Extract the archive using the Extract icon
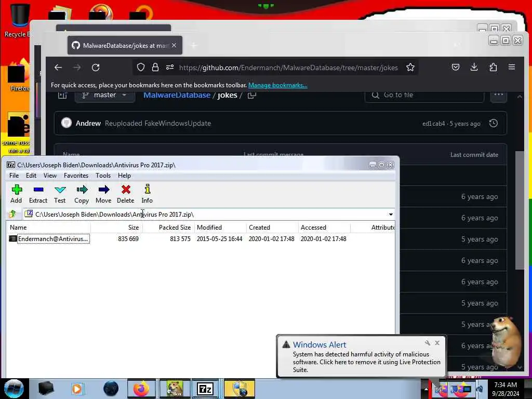This screenshot has height=399, width=532. click(38, 194)
